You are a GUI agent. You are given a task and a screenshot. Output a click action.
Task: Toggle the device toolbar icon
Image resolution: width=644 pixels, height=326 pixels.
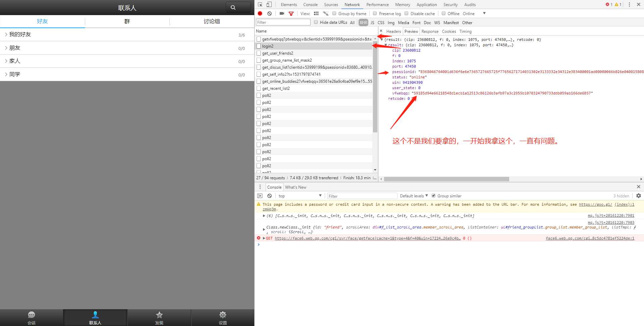coord(269,4)
